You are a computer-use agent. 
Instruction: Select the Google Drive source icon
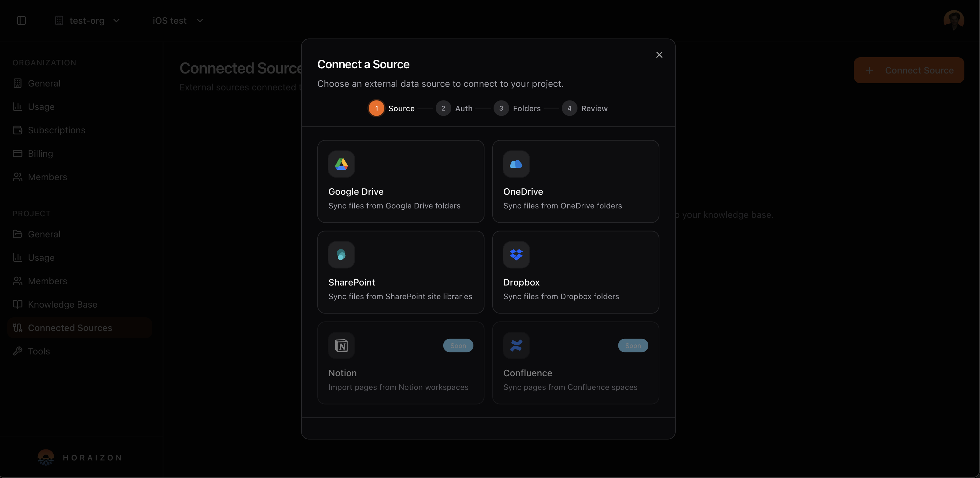click(341, 164)
